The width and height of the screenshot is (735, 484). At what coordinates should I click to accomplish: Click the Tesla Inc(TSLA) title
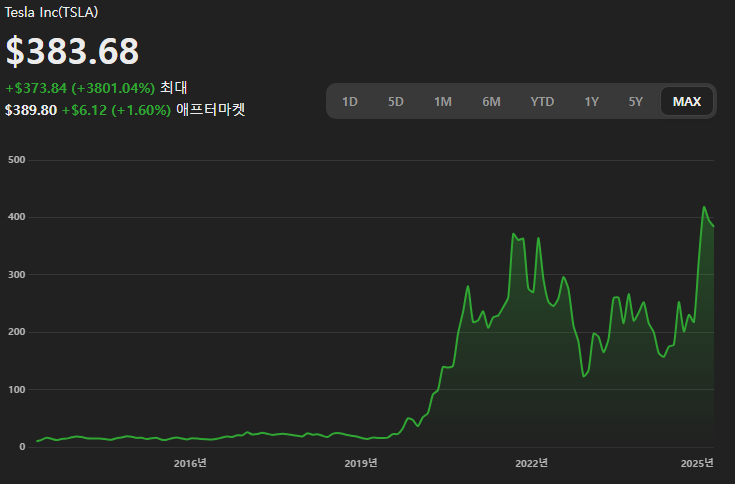coord(51,12)
